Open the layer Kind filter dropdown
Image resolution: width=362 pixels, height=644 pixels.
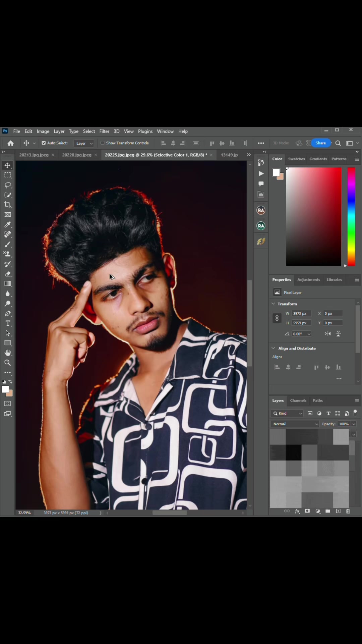(287, 414)
